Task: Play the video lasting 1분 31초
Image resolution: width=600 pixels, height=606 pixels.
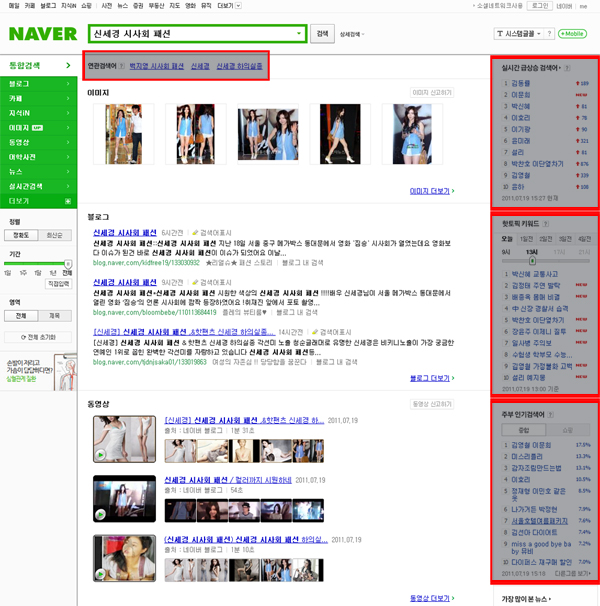Action: [x=124, y=439]
